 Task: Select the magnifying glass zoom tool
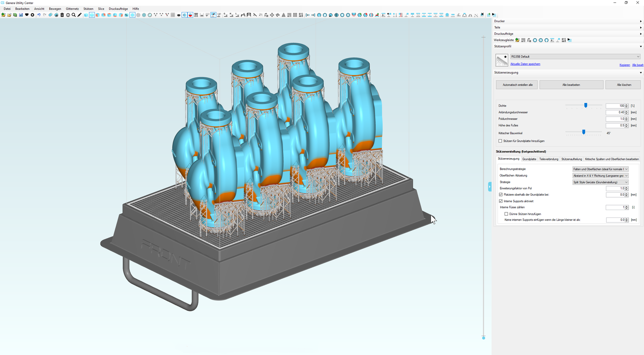point(74,15)
